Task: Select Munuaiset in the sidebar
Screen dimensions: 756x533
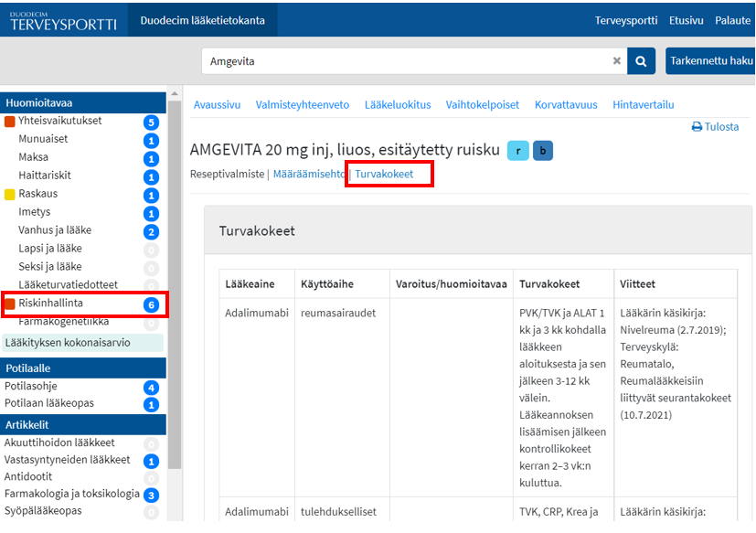Action: click(43, 139)
